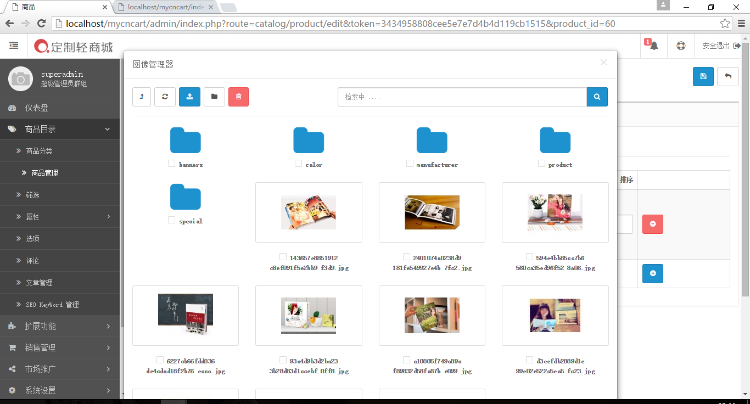This screenshot has height=404, width=750.
Task: Select 商品管理 in the sidebar
Action: pos(60,173)
